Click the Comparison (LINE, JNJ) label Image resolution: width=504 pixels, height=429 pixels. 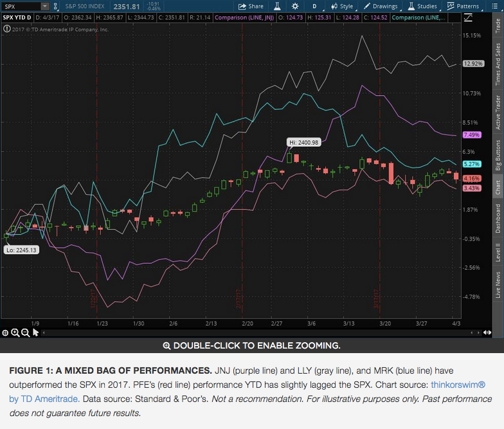point(244,17)
